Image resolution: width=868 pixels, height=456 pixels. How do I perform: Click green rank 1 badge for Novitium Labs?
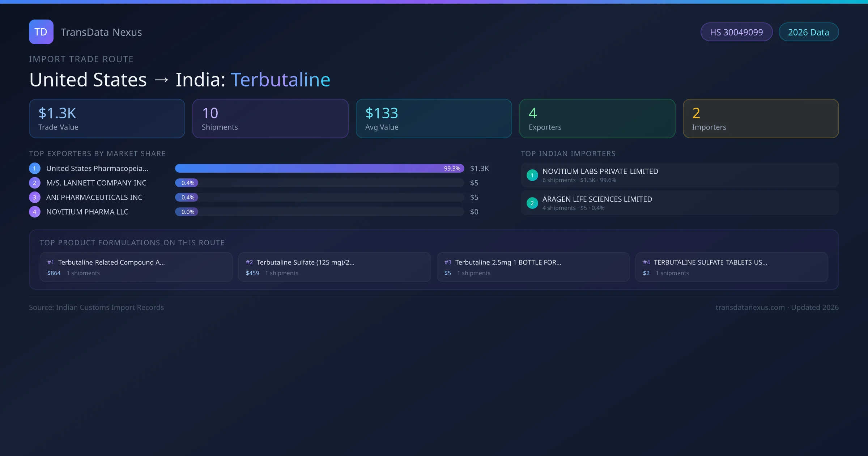(532, 175)
